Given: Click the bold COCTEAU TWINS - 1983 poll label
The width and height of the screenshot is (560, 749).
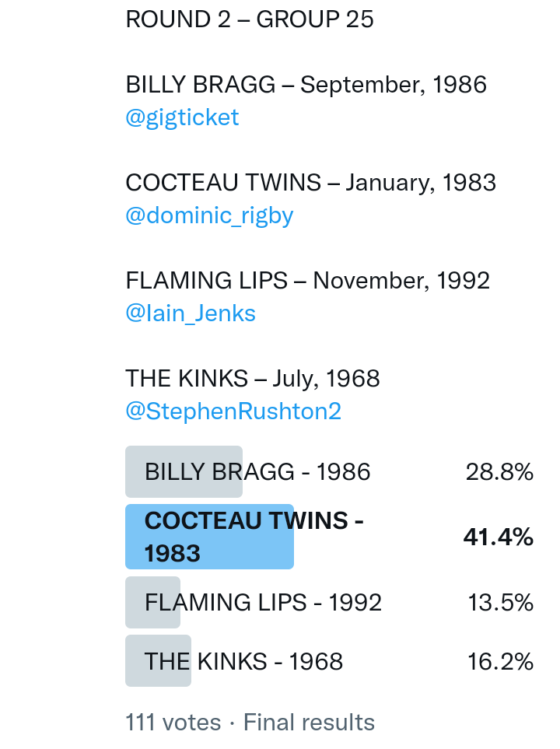Looking at the screenshot, I should click(254, 537).
